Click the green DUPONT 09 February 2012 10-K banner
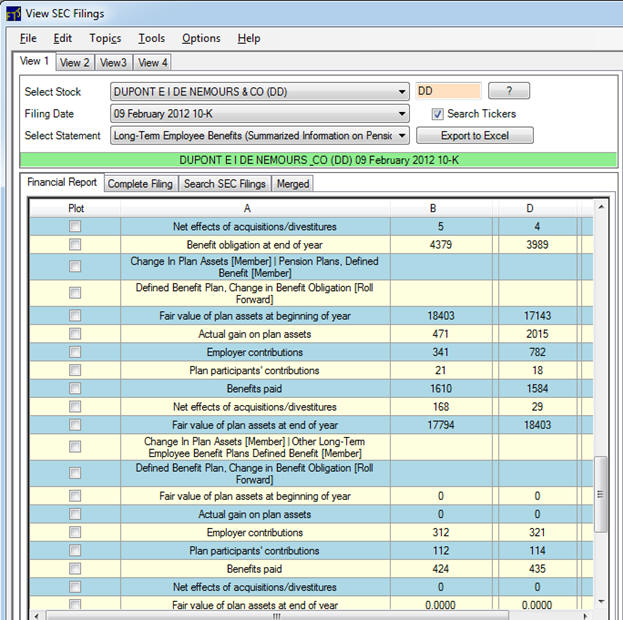Image resolution: width=623 pixels, height=620 pixels. tap(318, 160)
